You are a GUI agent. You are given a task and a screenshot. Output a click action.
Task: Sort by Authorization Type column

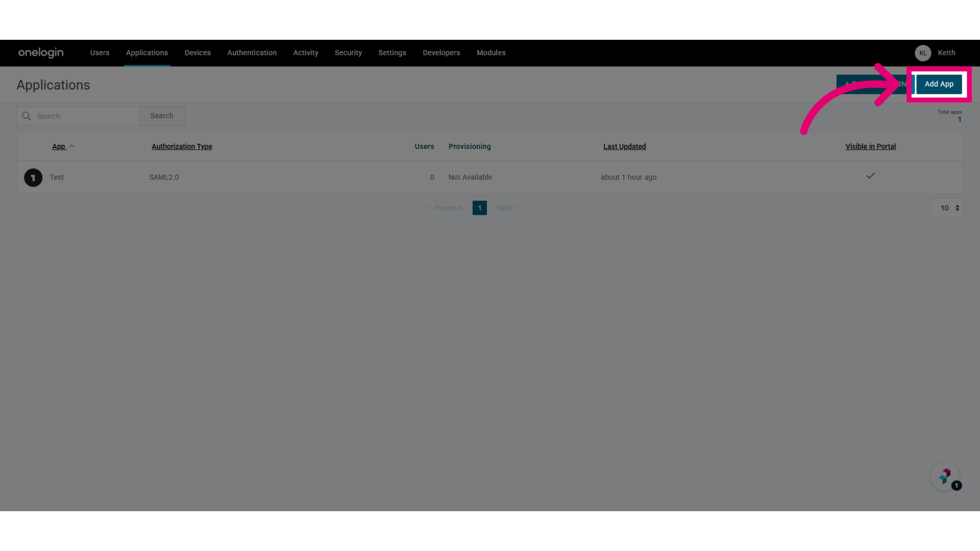[x=182, y=146]
